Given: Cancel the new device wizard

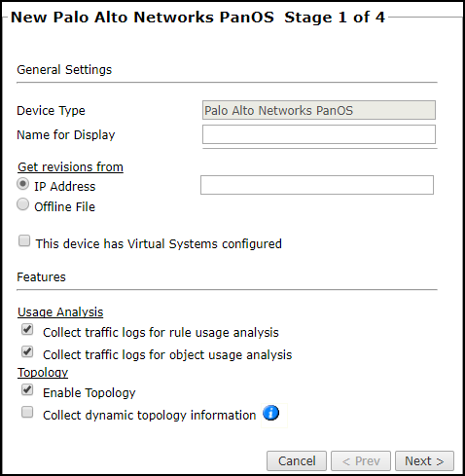Looking at the screenshot, I should click(297, 460).
